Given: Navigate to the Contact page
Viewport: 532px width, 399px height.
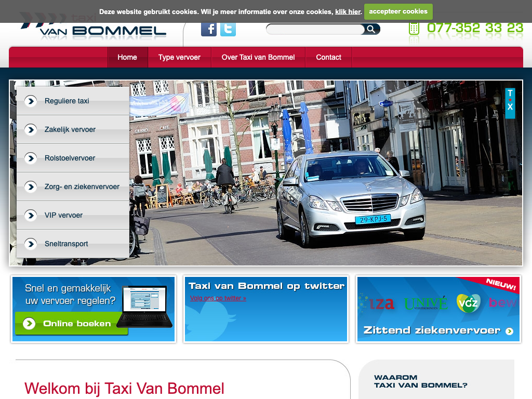Looking at the screenshot, I should click(x=328, y=57).
